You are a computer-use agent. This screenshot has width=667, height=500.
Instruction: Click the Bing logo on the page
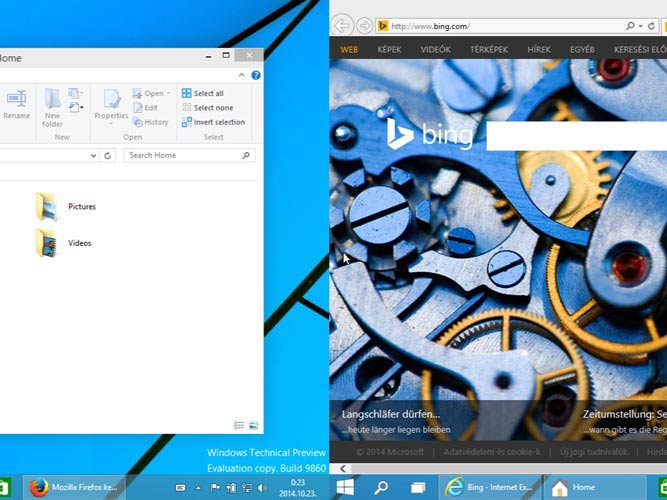[430, 134]
